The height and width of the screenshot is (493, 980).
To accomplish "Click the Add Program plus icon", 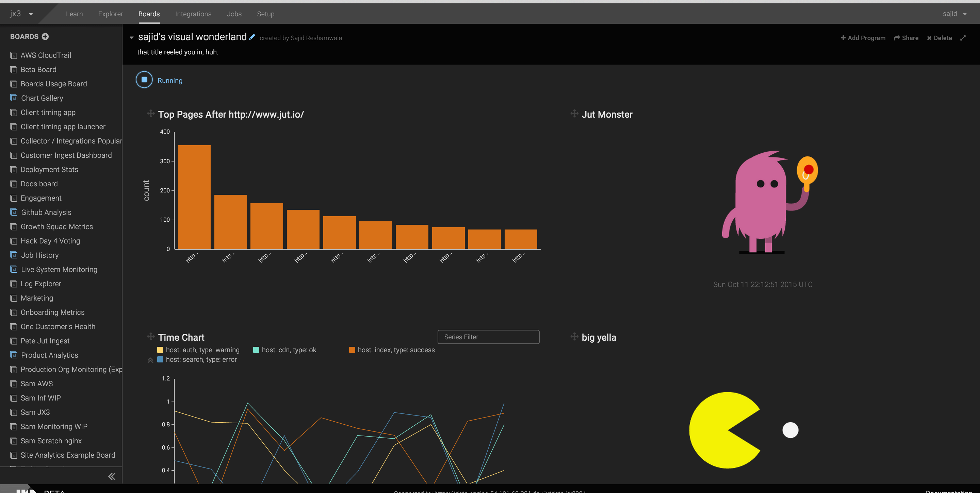I will point(843,38).
